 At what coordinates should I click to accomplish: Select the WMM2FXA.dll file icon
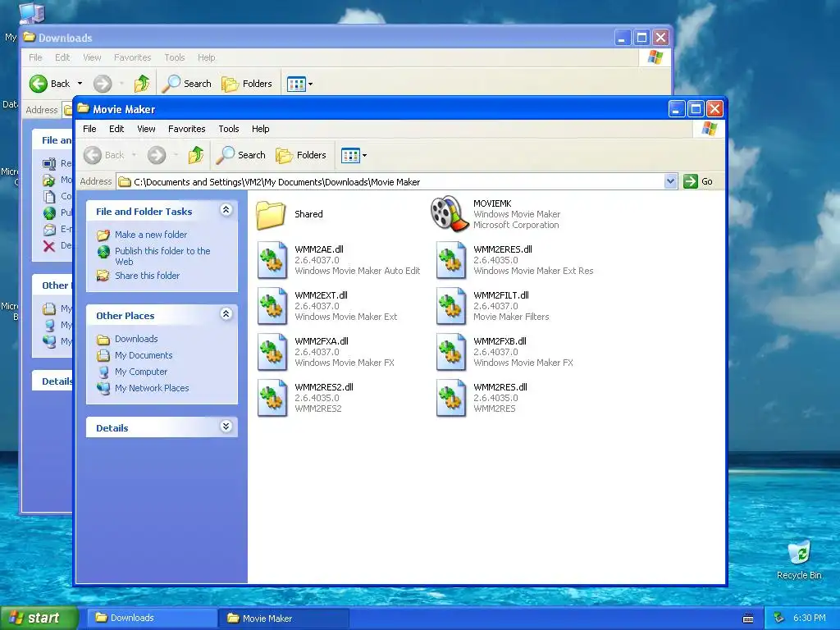pyautogui.click(x=272, y=352)
